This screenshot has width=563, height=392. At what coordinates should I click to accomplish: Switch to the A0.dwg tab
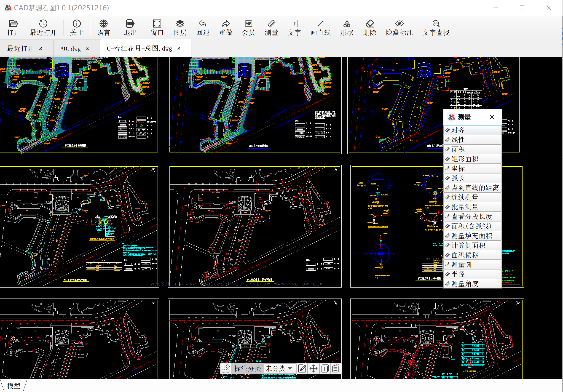[x=71, y=48]
